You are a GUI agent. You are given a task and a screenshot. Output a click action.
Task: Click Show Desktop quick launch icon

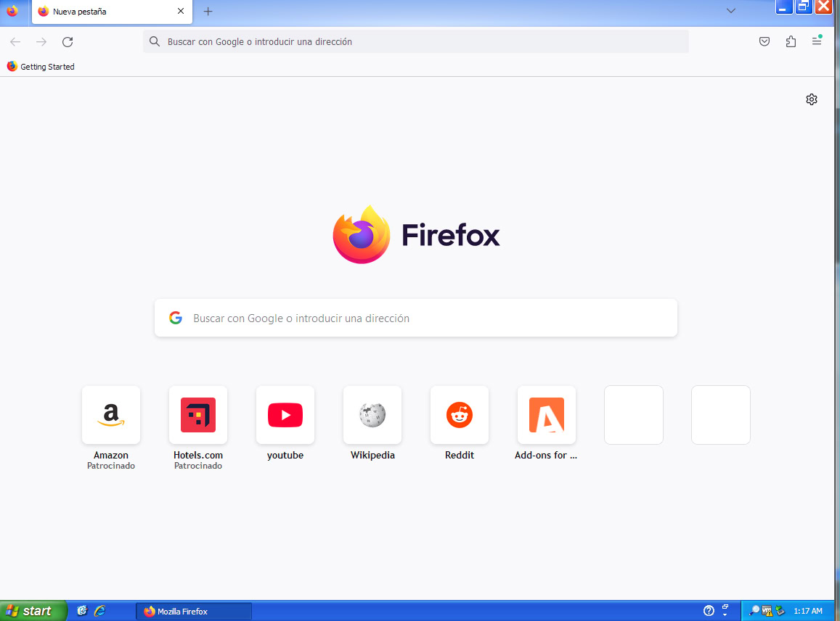(82, 611)
